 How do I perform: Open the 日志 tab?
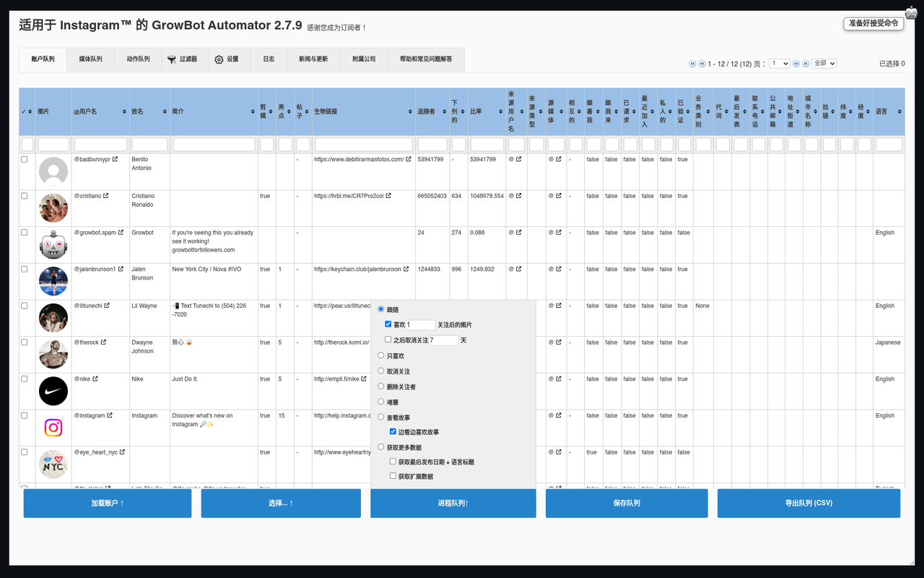tap(269, 59)
